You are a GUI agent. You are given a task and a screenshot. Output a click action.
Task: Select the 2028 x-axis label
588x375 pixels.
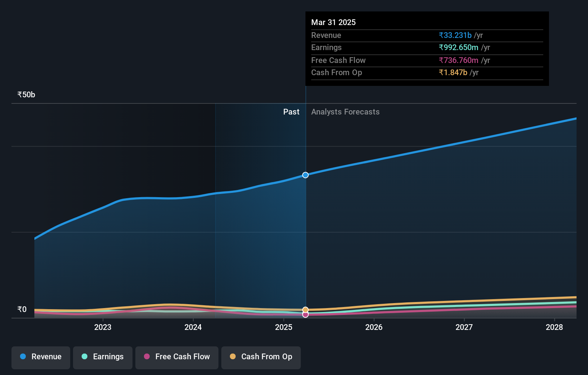pyautogui.click(x=554, y=327)
